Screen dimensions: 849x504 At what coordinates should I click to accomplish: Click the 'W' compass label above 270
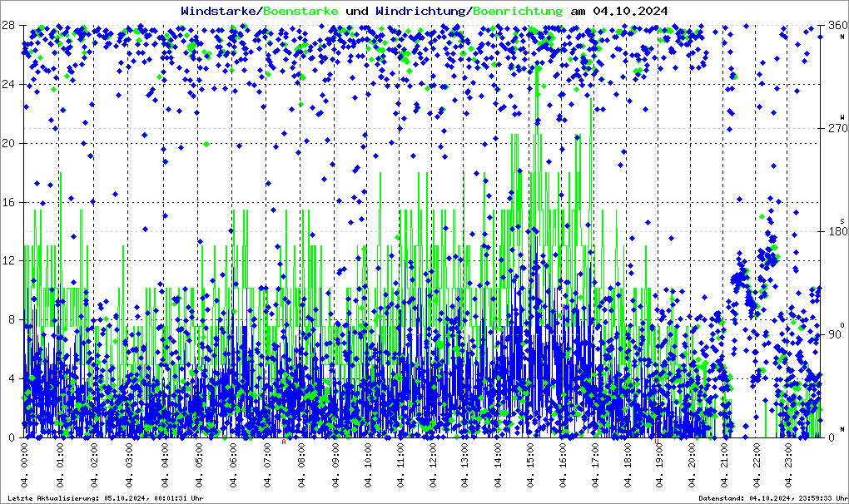coord(842,117)
